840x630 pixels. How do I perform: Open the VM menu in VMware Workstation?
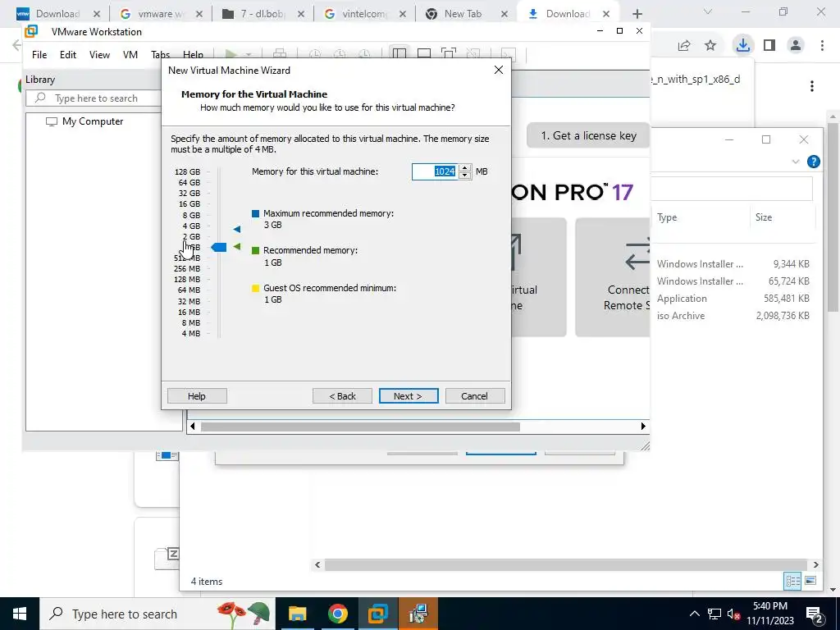tap(130, 55)
